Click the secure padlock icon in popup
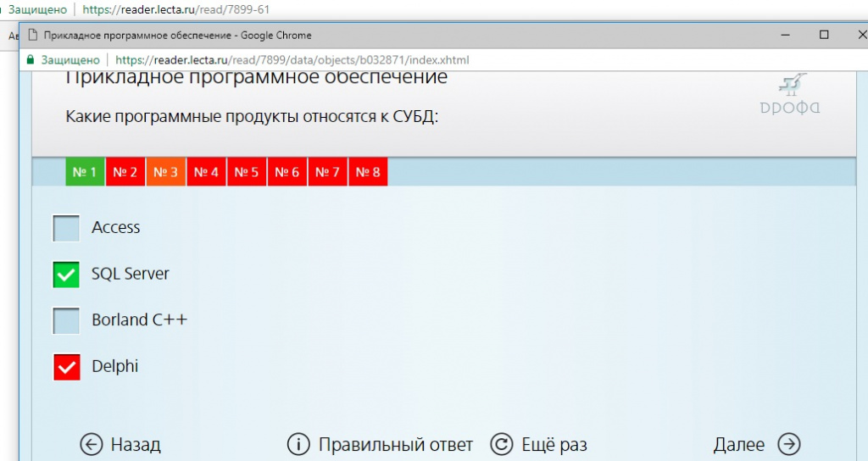The width and height of the screenshot is (868, 461). click(x=30, y=60)
